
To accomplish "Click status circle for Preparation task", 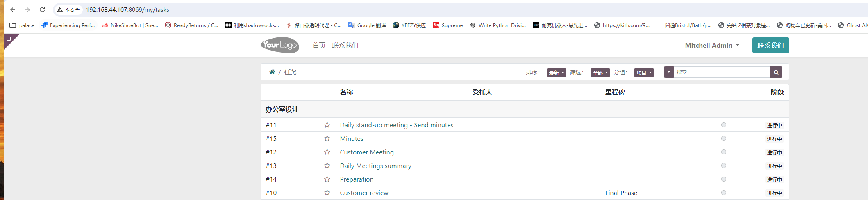I will (724, 179).
